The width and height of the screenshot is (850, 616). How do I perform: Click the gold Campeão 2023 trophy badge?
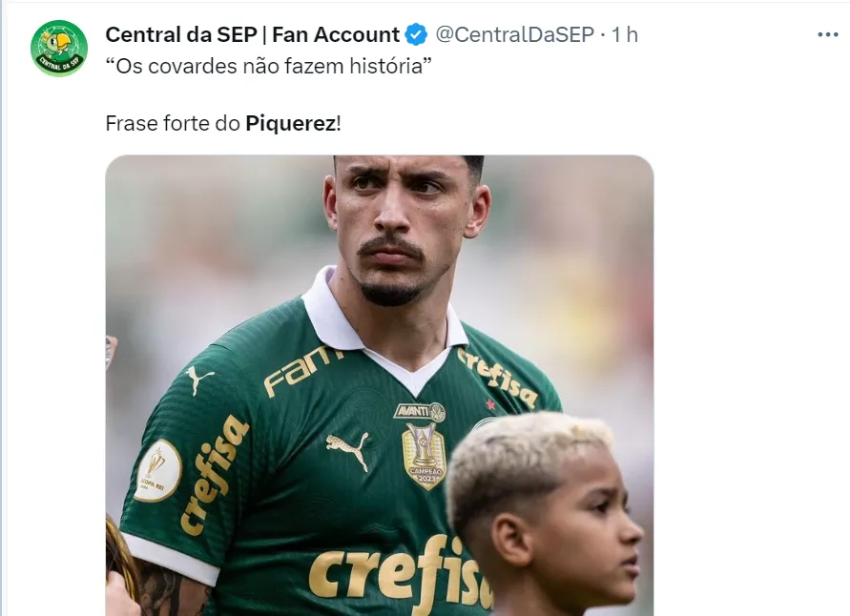(423, 455)
